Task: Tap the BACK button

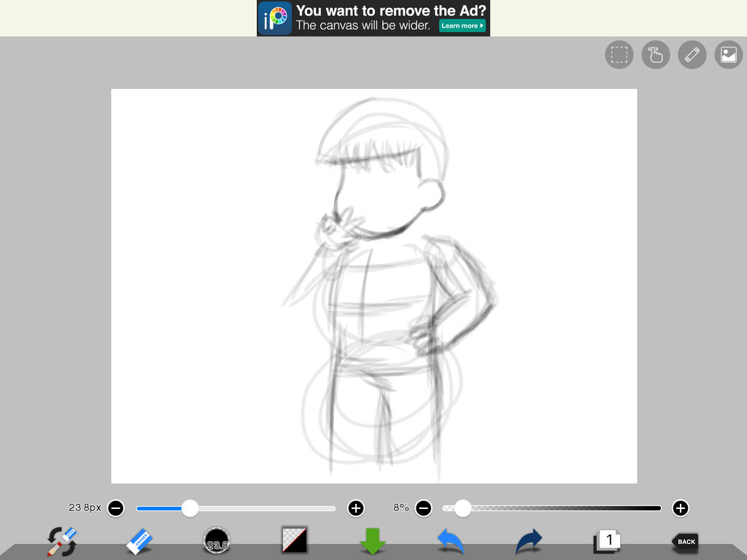Action: pos(684,542)
